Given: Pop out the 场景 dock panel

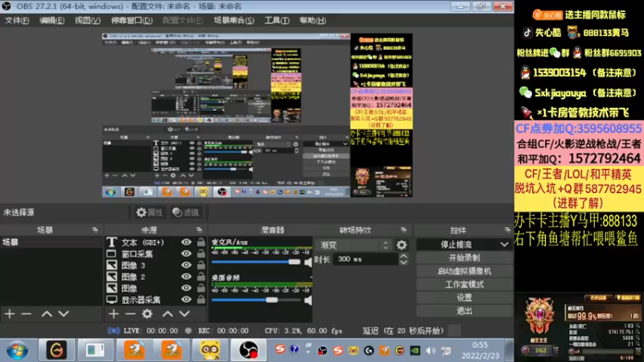Looking at the screenshot, I should [95, 230].
